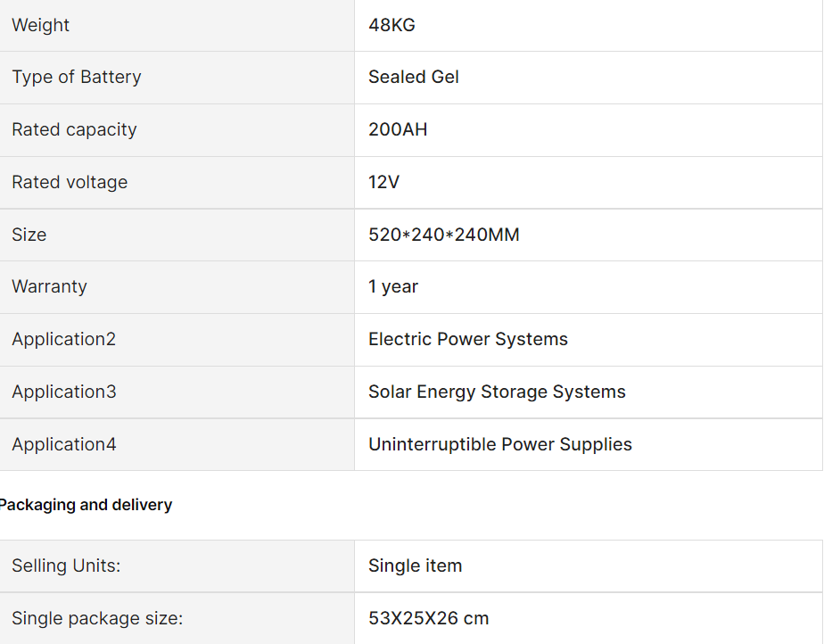Click the Selling Units label
The image size is (824, 644).
point(66,566)
